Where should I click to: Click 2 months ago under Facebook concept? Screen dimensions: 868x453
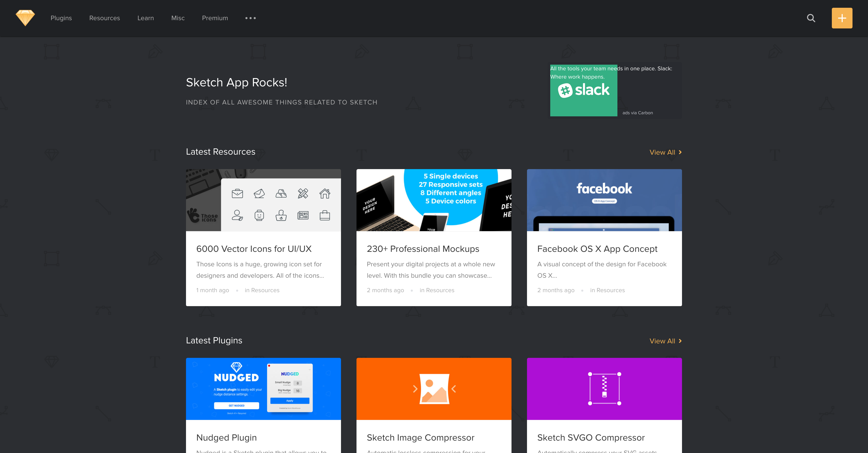(x=556, y=290)
